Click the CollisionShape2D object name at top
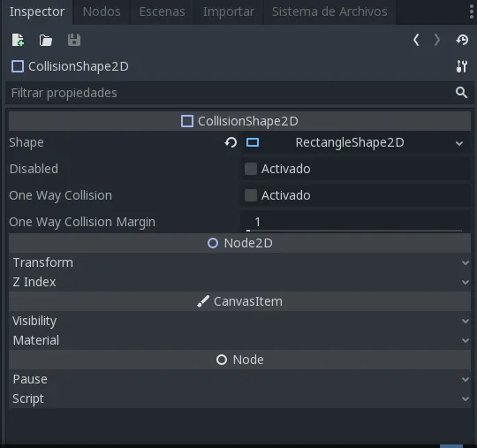 click(79, 66)
